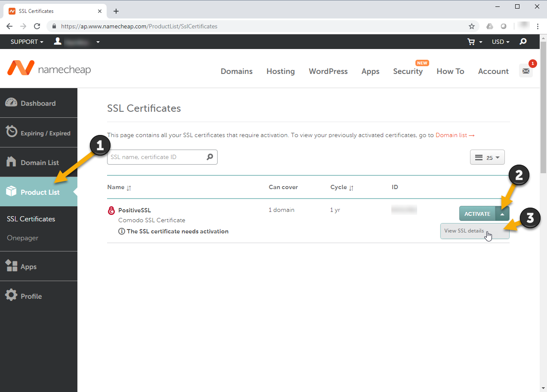Click the browser address bar URL
The height and width of the screenshot is (392, 547).
click(139, 26)
